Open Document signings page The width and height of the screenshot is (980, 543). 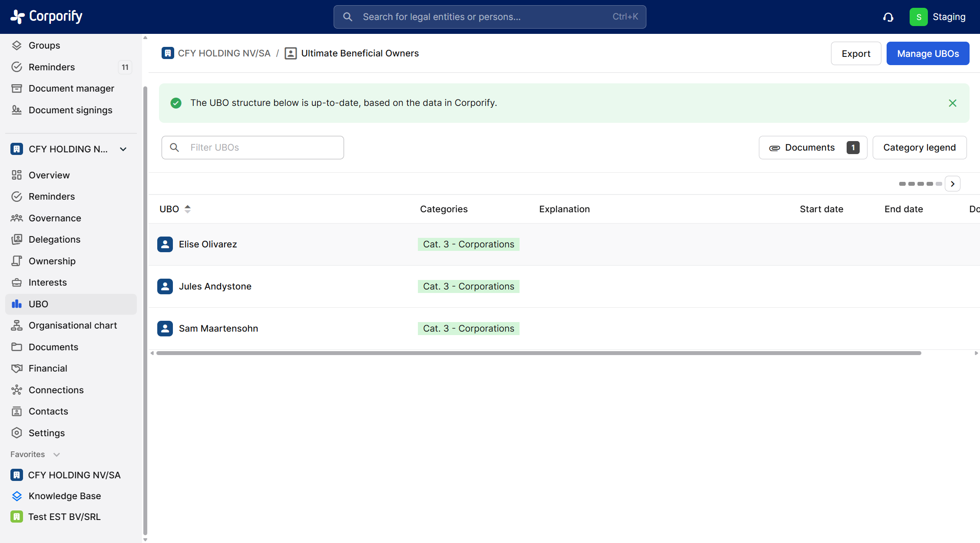[70, 110]
